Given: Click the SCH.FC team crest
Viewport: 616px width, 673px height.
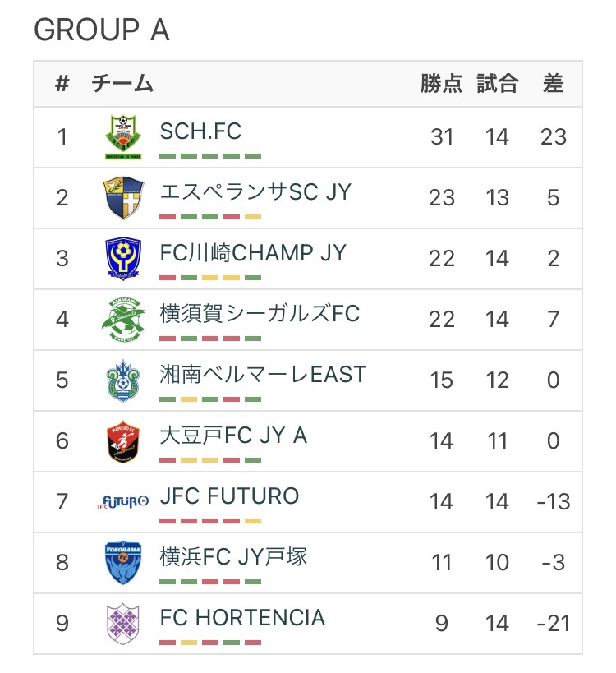Looking at the screenshot, I should (123, 137).
